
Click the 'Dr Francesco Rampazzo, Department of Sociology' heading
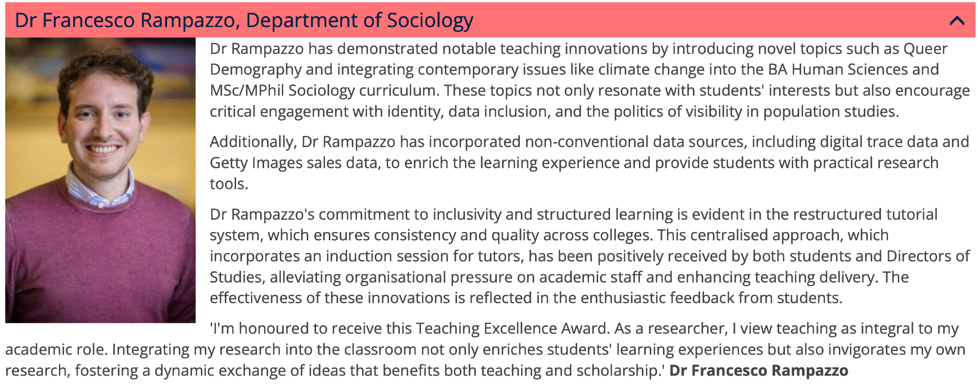click(244, 21)
